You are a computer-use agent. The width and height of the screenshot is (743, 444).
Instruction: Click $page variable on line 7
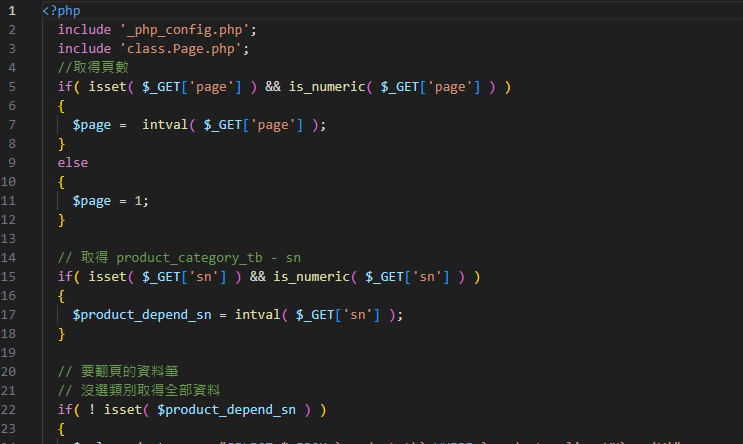click(x=91, y=125)
